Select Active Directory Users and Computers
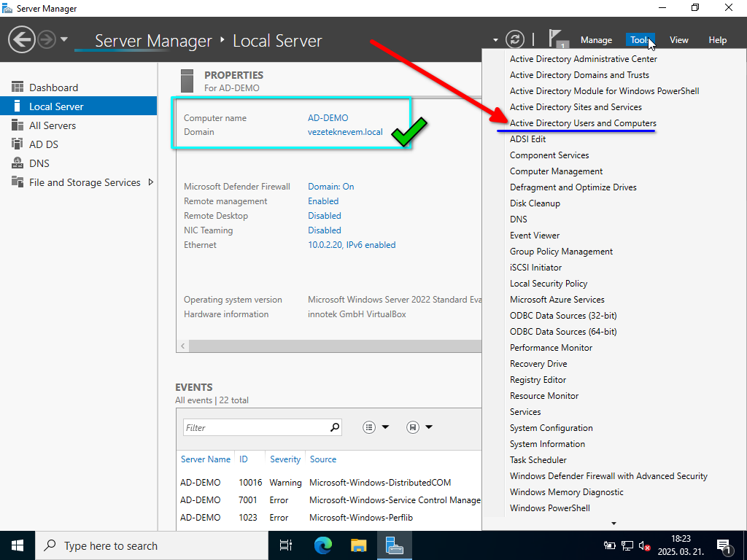This screenshot has height=560, width=747. click(x=583, y=123)
